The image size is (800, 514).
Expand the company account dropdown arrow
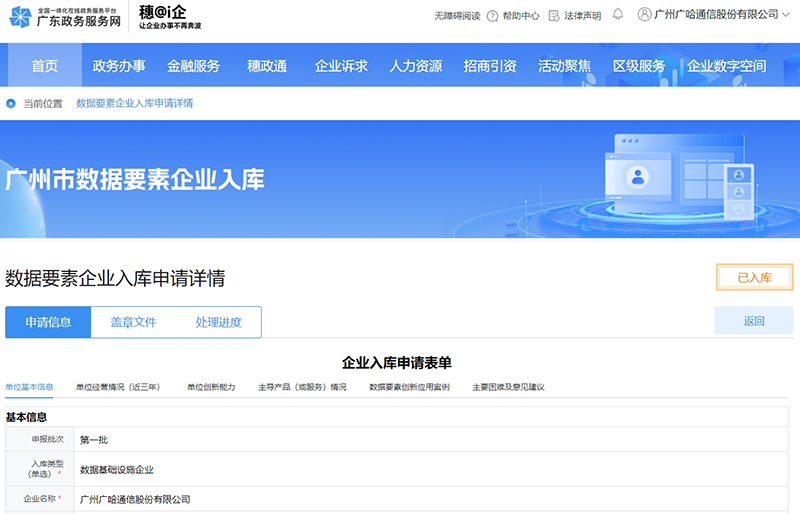click(x=787, y=15)
